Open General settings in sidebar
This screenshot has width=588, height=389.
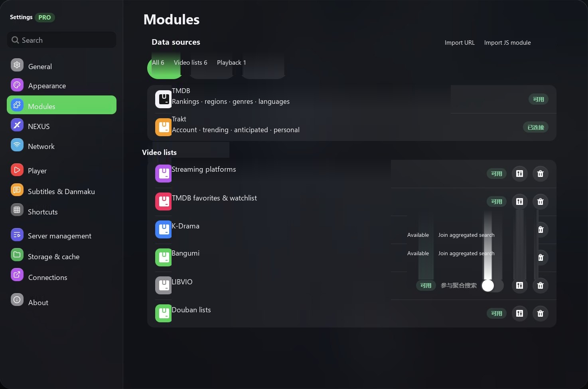61,66
